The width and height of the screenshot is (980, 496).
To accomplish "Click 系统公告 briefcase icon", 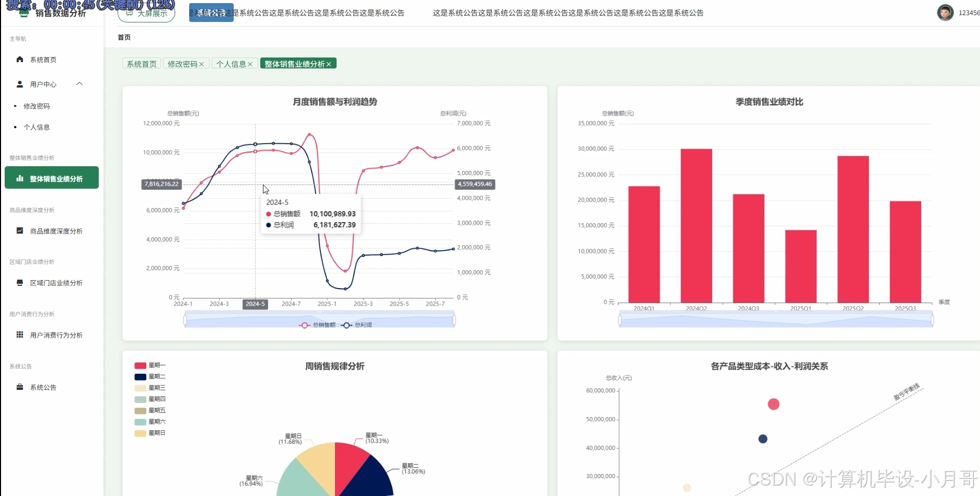I will [20, 387].
